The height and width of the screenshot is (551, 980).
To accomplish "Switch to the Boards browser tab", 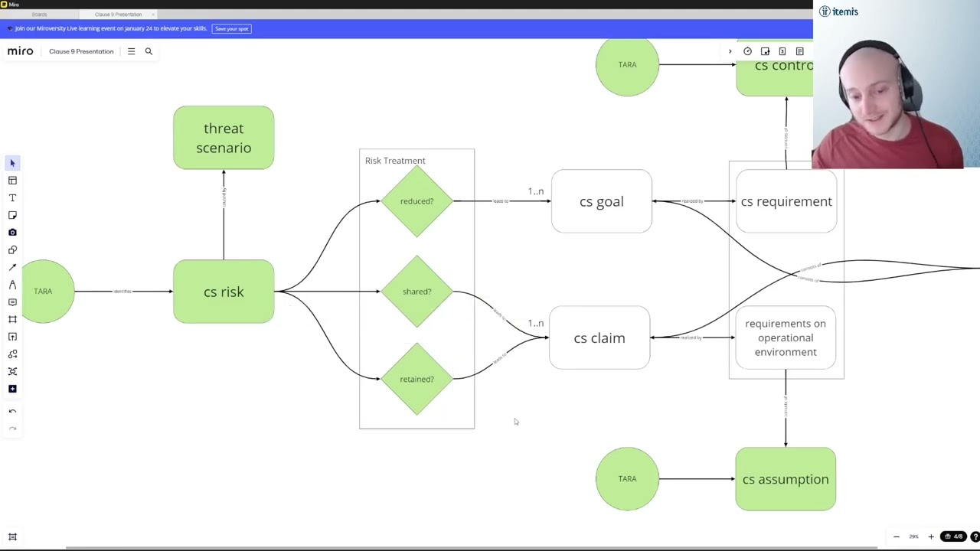I will click(39, 15).
